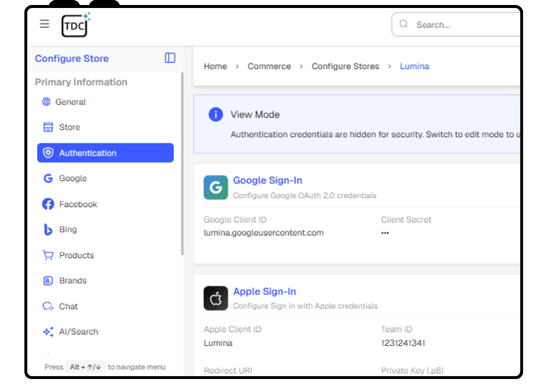Open the Products sidebar item

[x=105, y=255]
